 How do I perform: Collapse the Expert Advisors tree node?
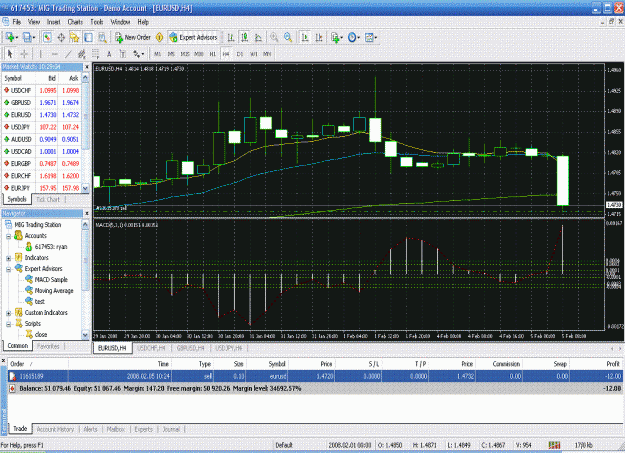pyautogui.click(x=8, y=269)
